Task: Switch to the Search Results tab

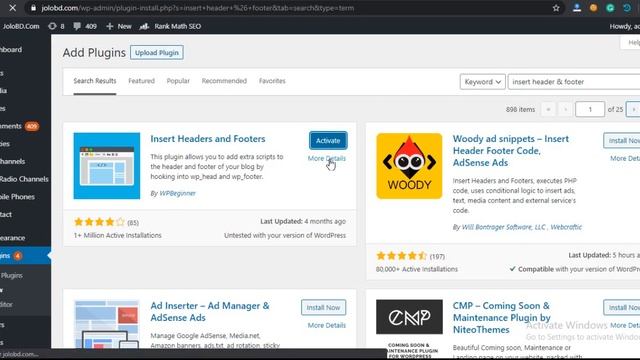Action: (x=95, y=81)
